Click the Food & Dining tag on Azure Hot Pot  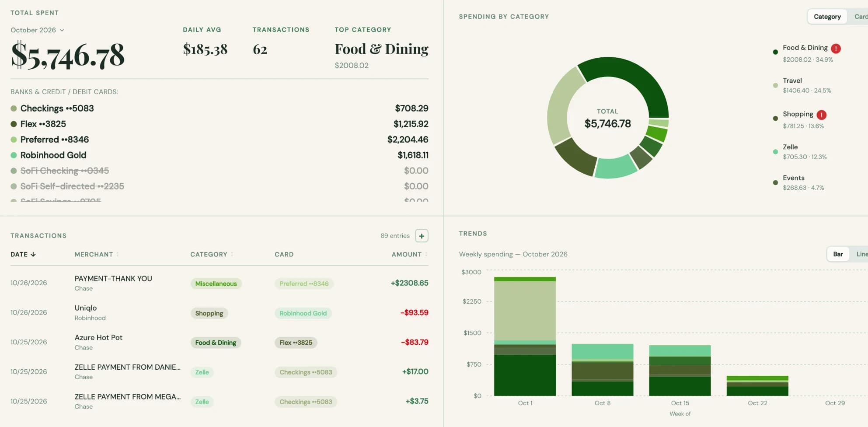pyautogui.click(x=216, y=343)
